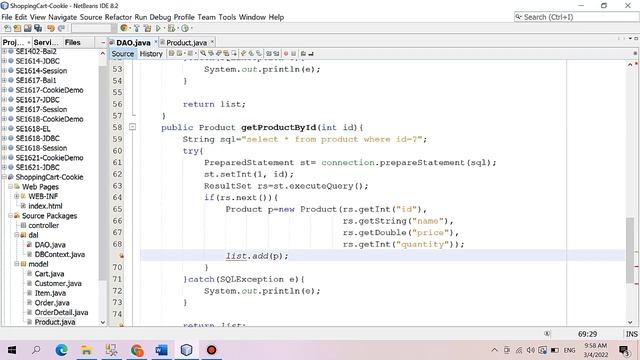The height and width of the screenshot is (360, 640).
Task: Click the Find Selection magnifier icon in editor toolbar
Action: 203,53
